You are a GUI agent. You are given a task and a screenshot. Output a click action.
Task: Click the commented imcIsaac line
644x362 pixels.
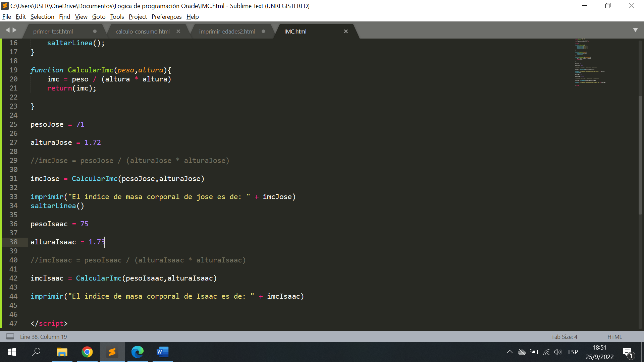click(138, 260)
